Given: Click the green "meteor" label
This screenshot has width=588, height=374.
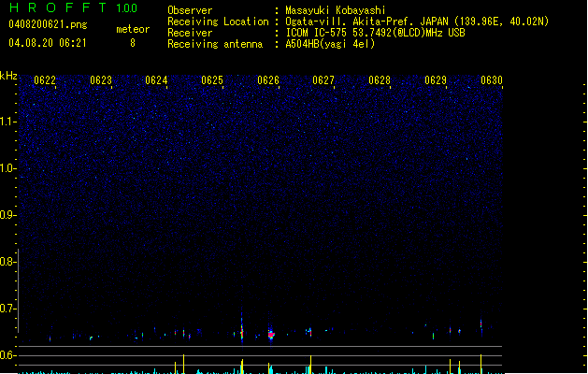Looking at the screenshot, I should [133, 29].
